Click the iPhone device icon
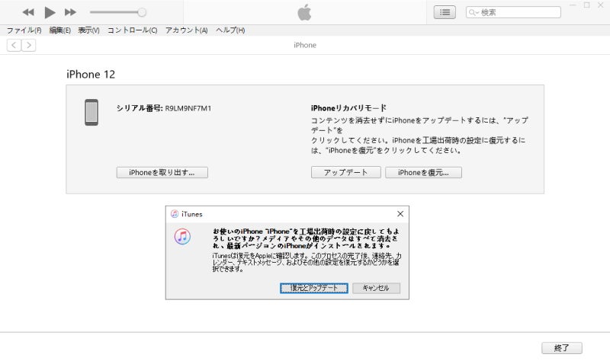Image resolution: width=610 pixels, height=364 pixels. [x=91, y=112]
